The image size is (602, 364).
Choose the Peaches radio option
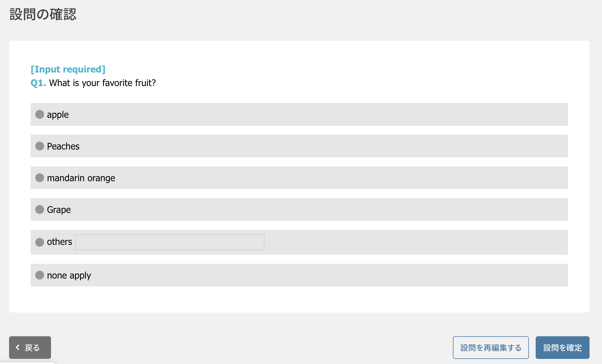40,146
